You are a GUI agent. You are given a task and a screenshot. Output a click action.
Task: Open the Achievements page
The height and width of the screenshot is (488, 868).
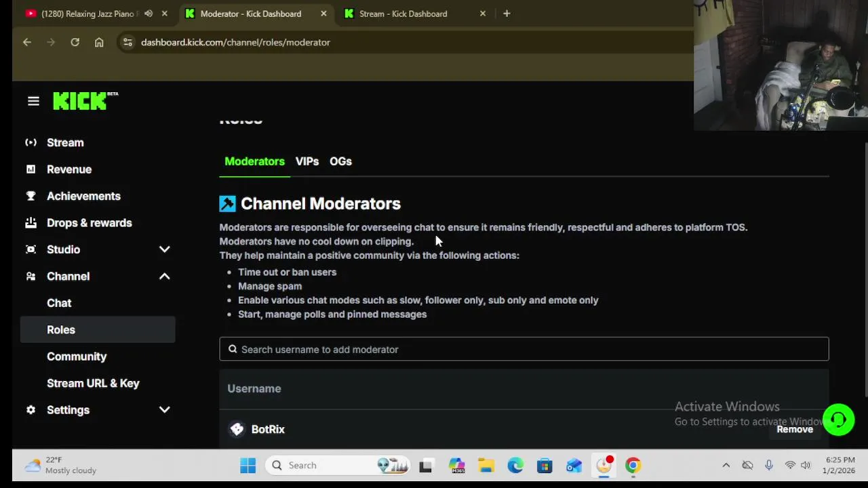click(83, 196)
